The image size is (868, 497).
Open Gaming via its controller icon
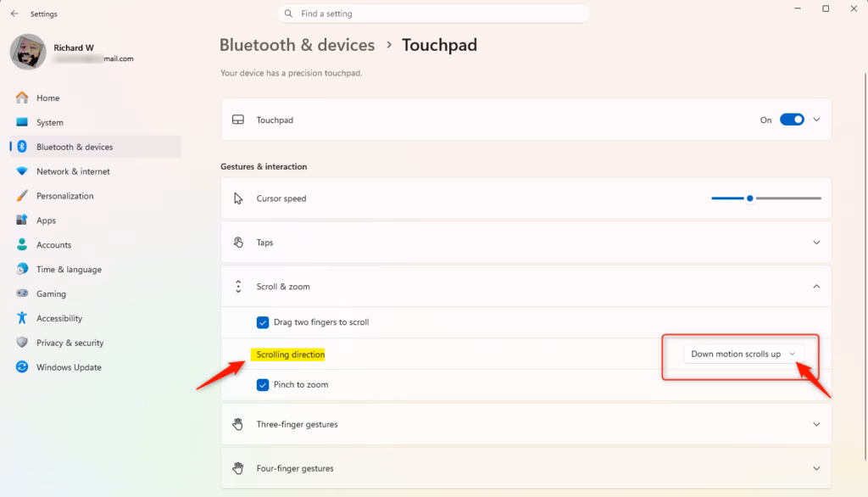click(x=22, y=294)
